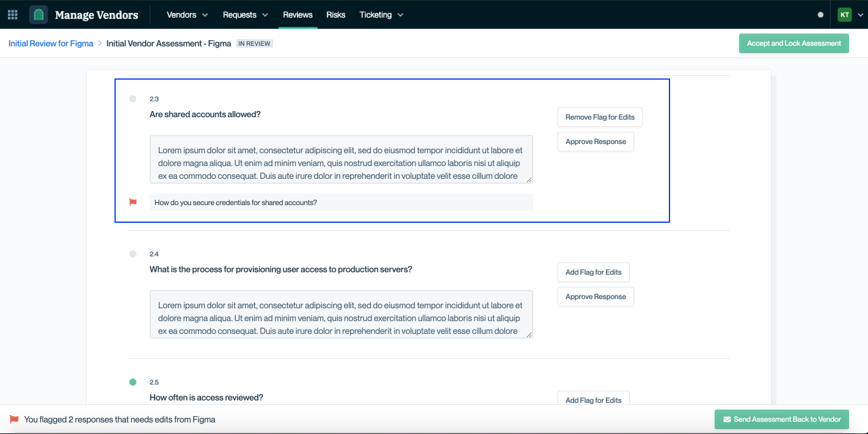
Task: Open the app launcher grid icon
Action: tap(12, 15)
